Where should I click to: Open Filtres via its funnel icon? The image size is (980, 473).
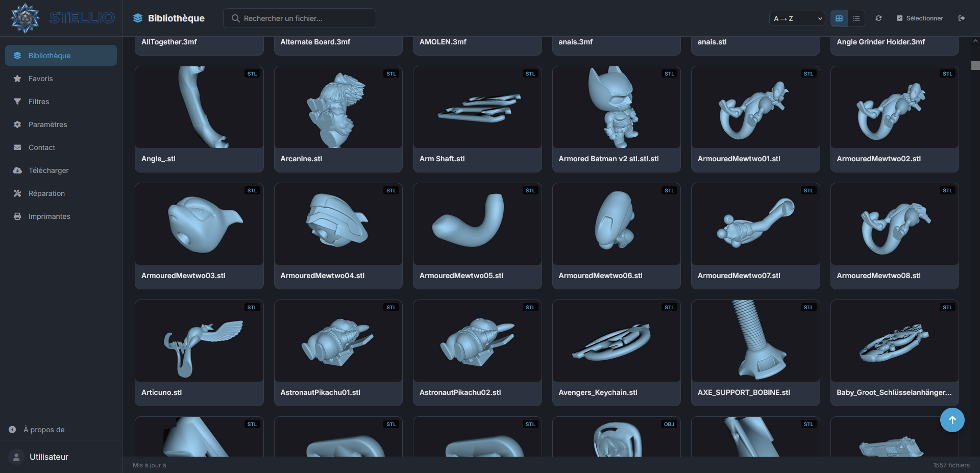point(17,102)
